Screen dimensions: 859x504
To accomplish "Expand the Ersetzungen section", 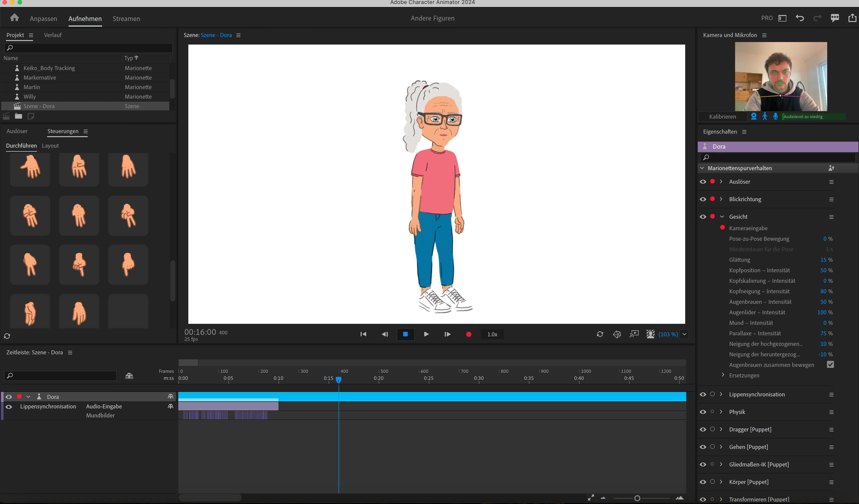I will [723, 375].
